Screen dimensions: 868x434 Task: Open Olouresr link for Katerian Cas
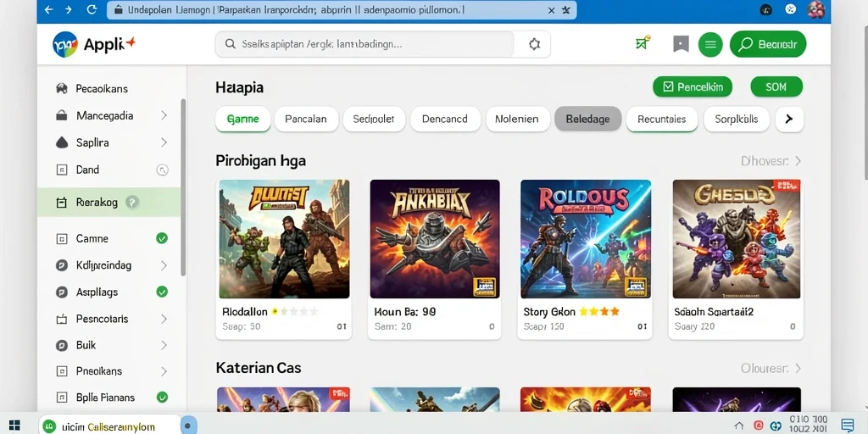click(771, 368)
